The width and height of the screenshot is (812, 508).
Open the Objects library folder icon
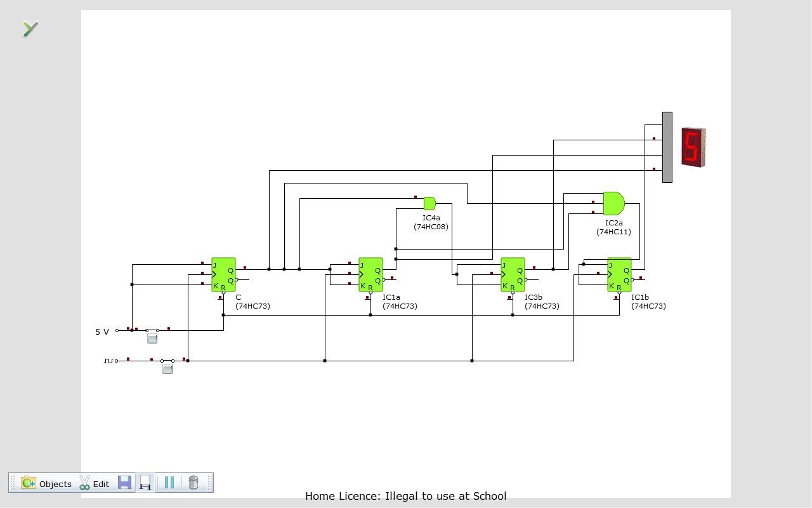pyautogui.click(x=28, y=483)
